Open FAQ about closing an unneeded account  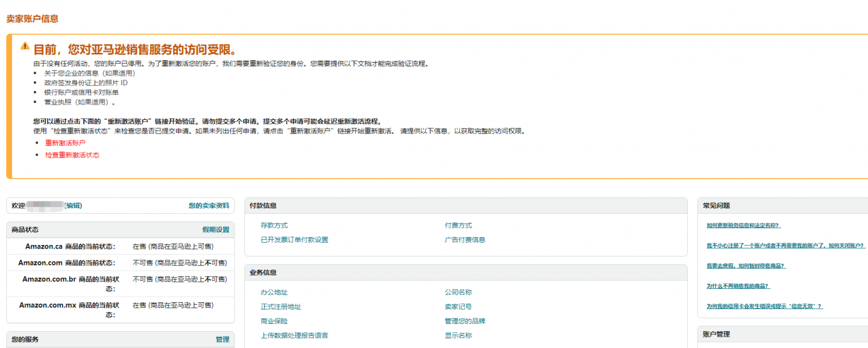[786, 246]
